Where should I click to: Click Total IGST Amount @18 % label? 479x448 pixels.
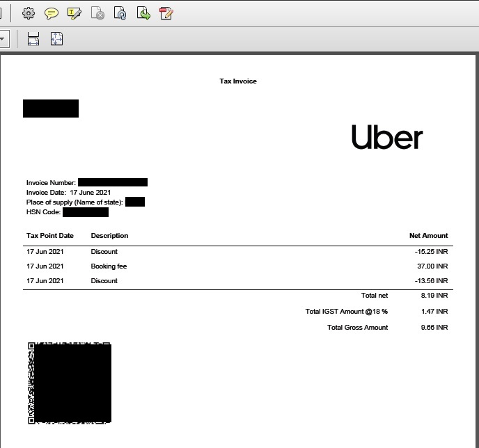coord(347,311)
